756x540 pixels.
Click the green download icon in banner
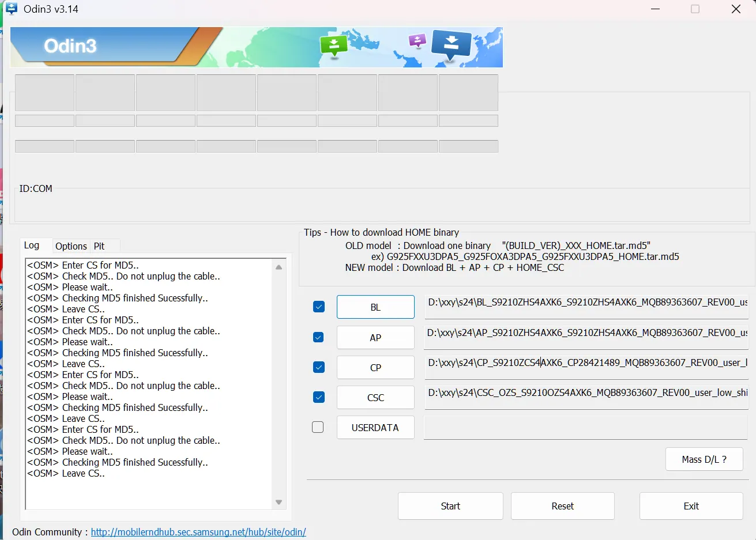click(333, 46)
